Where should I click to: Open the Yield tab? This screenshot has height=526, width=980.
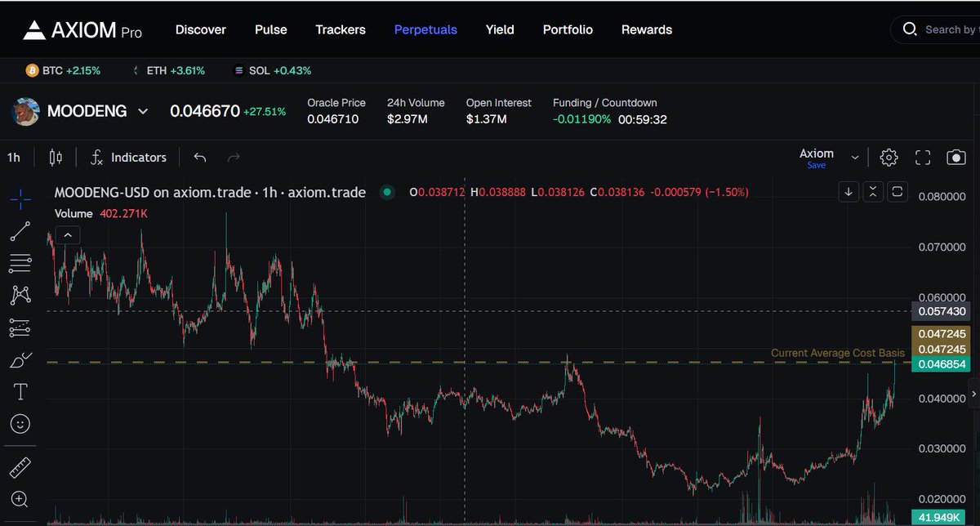coord(500,30)
